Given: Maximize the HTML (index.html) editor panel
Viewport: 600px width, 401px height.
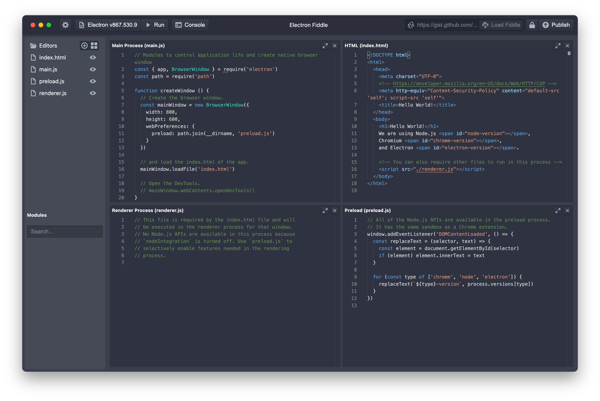Looking at the screenshot, I should (x=558, y=46).
